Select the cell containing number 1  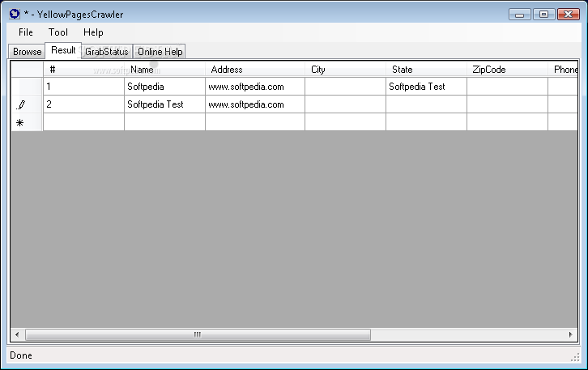pyautogui.click(x=83, y=87)
